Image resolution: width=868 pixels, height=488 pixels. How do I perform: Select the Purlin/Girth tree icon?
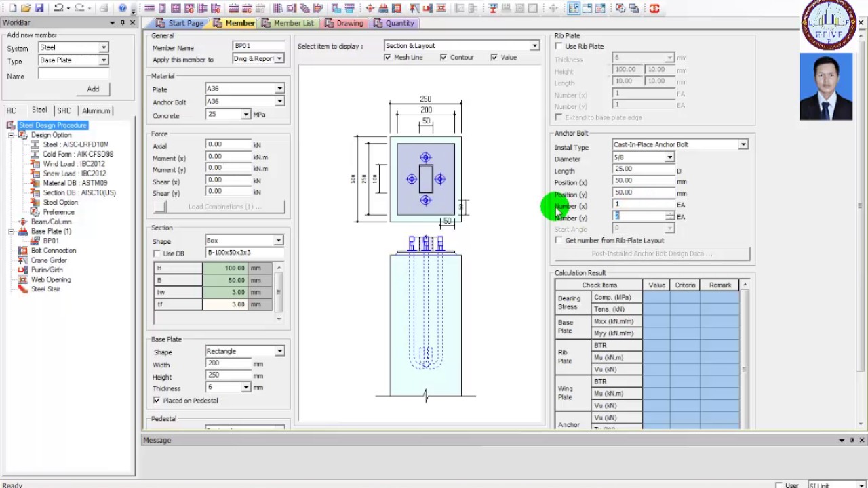coord(23,270)
